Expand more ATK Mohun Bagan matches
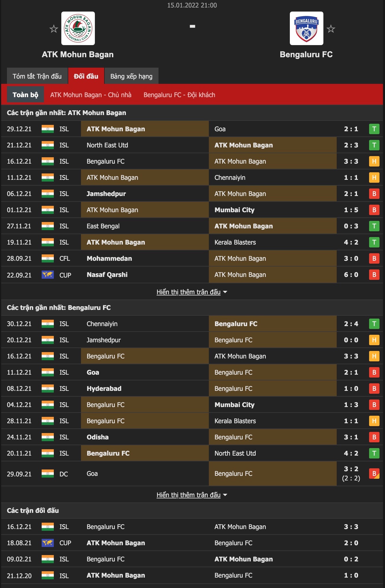The image size is (385, 588). pos(192,292)
